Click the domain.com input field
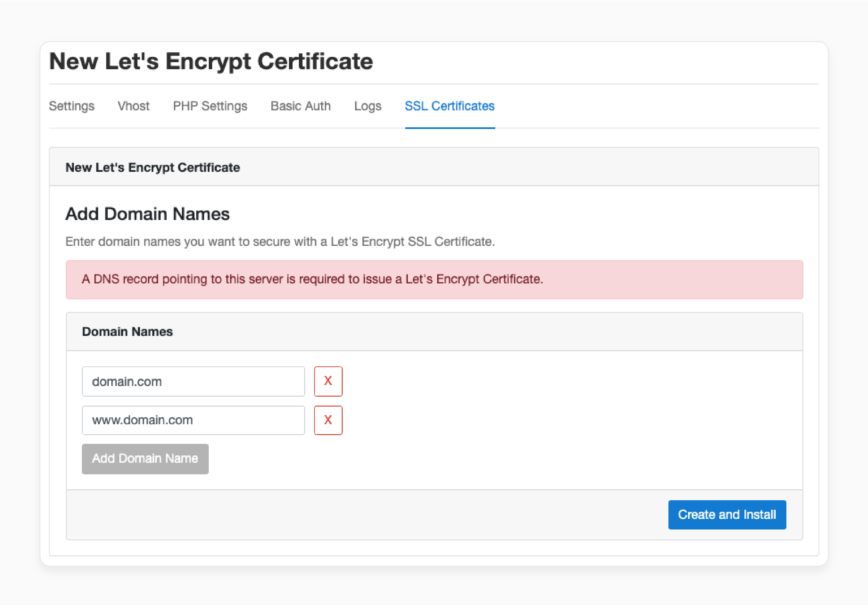Viewport: 868px width, 605px height. click(x=193, y=381)
